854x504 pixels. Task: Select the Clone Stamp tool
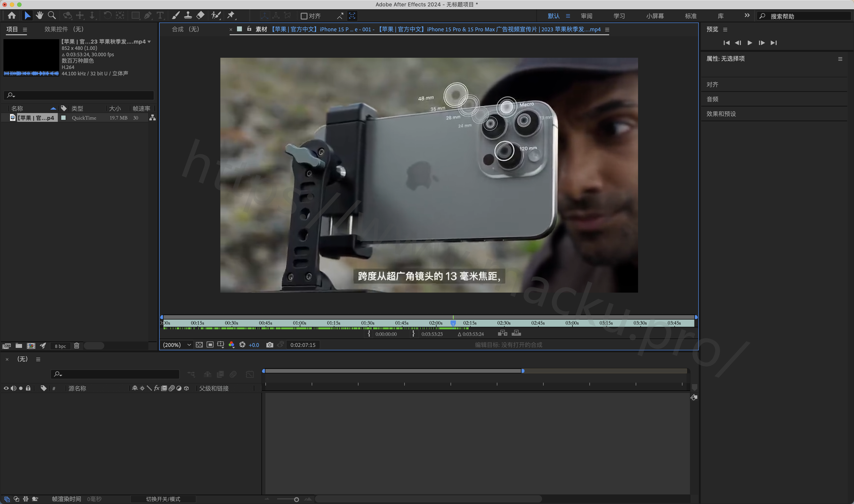pos(188,15)
